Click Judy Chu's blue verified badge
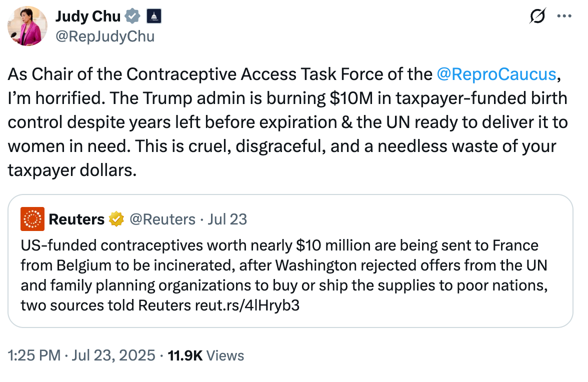 tap(132, 17)
